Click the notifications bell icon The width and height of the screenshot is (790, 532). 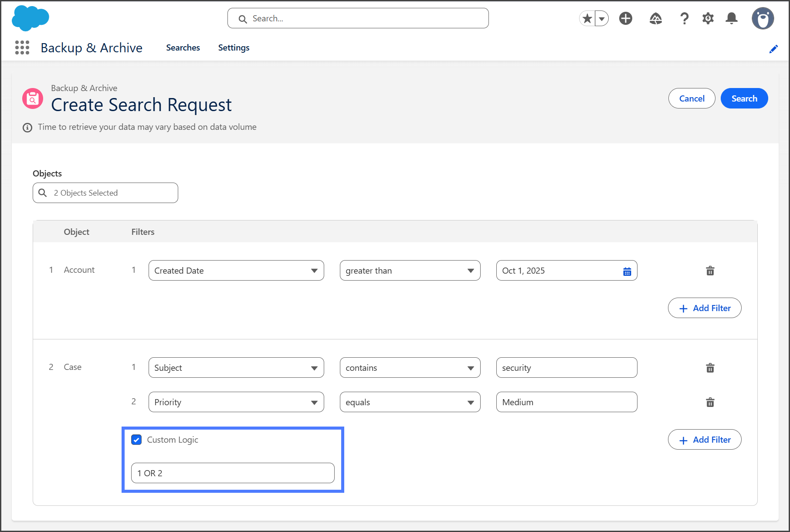[732, 18]
